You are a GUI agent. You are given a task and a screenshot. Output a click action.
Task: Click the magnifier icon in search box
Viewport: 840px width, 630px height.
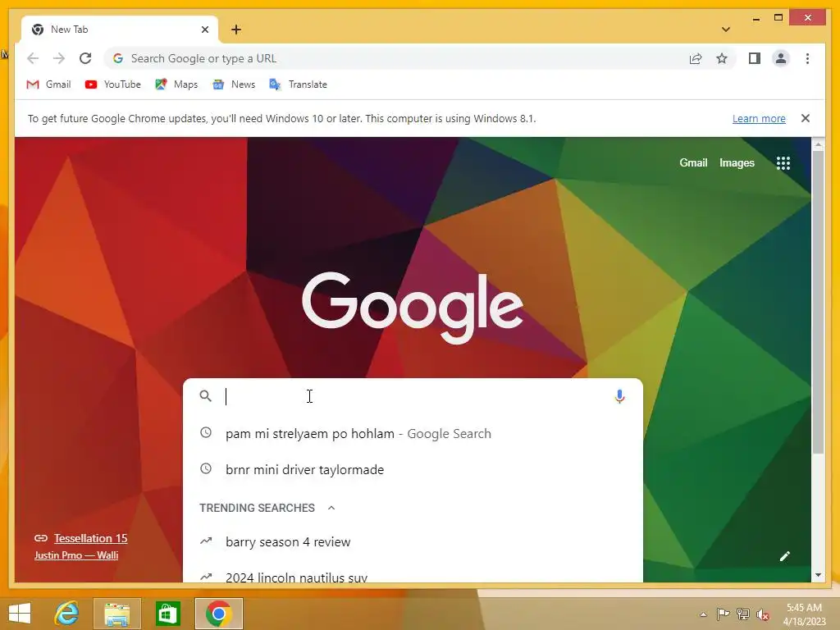coord(206,396)
